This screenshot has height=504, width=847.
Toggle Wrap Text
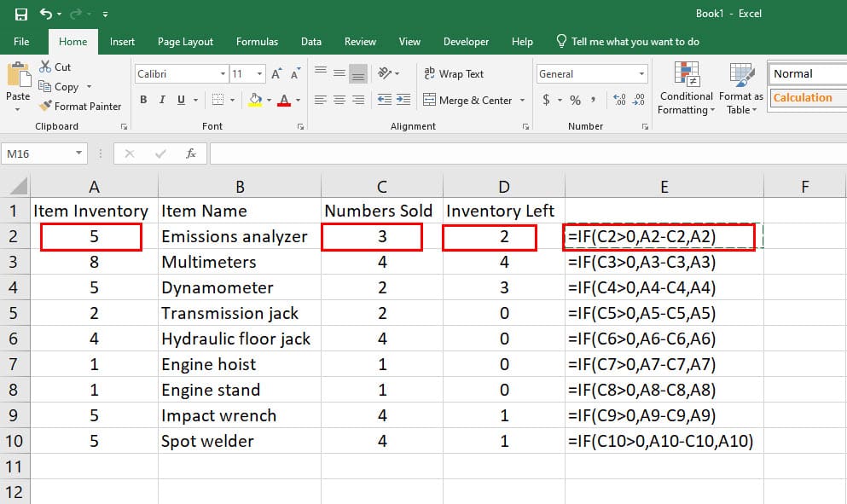(454, 74)
